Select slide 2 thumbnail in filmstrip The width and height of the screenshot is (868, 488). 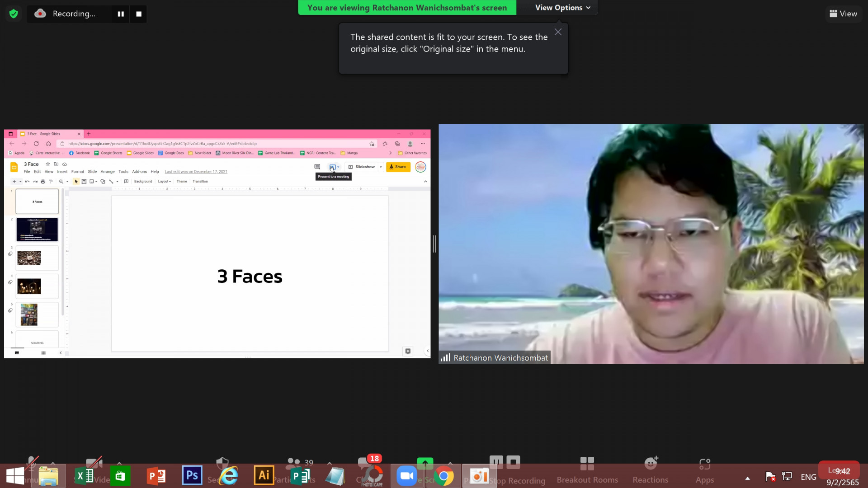(37, 230)
